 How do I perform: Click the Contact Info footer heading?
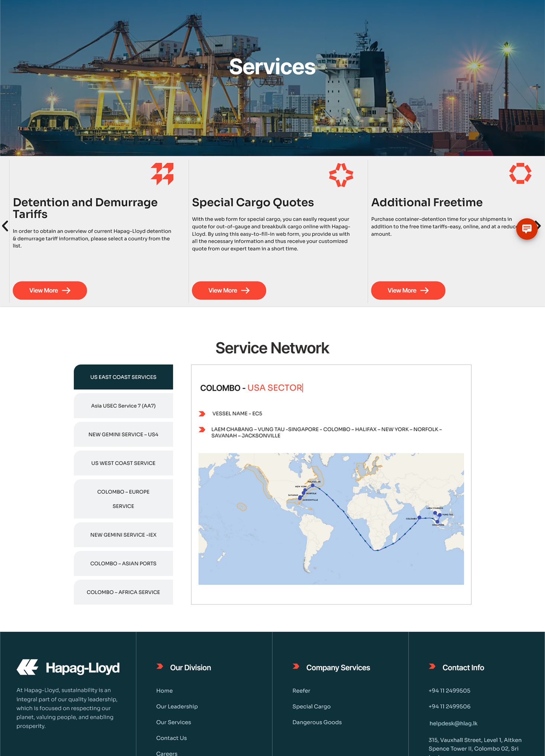(x=463, y=667)
